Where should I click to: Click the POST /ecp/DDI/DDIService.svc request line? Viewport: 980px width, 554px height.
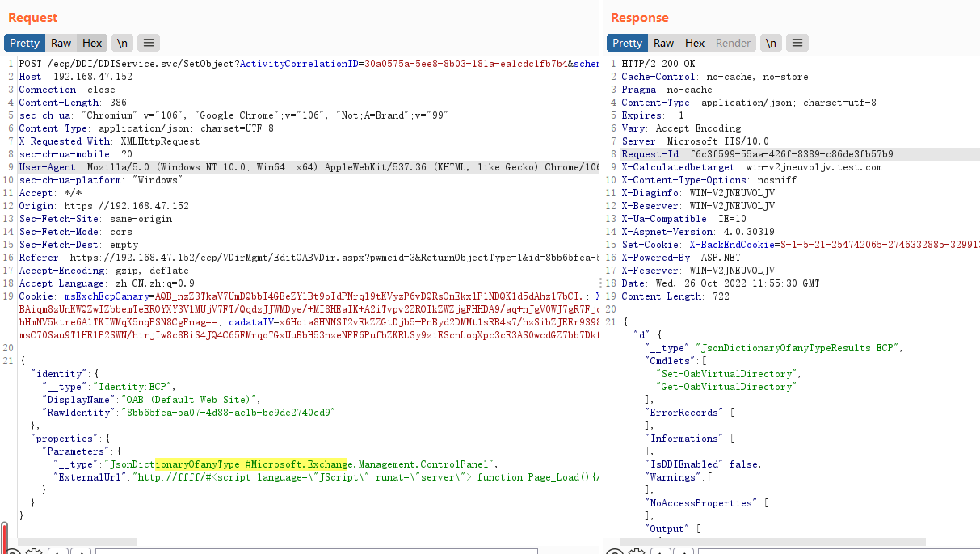point(309,64)
